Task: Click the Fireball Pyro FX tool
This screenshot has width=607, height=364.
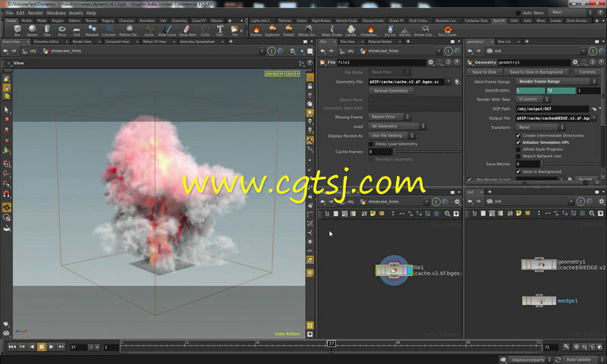Action: pos(288,30)
